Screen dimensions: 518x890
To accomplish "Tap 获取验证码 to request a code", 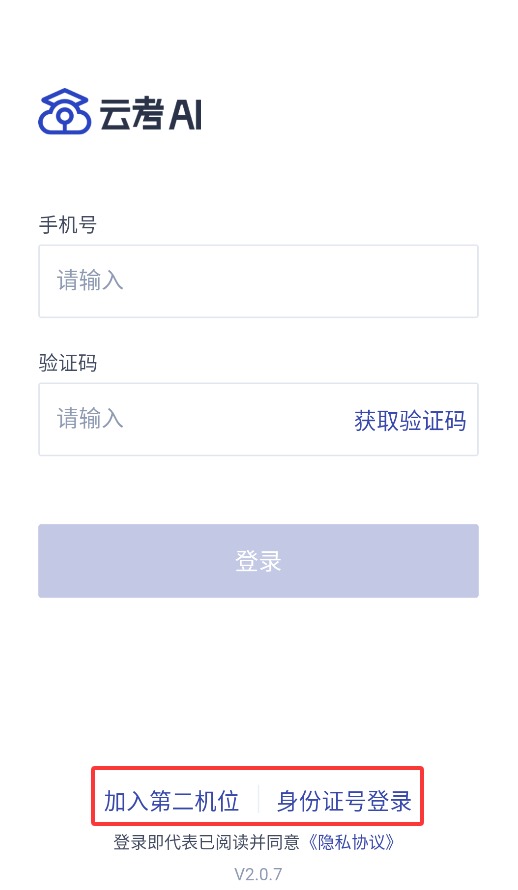I will click(x=410, y=421).
